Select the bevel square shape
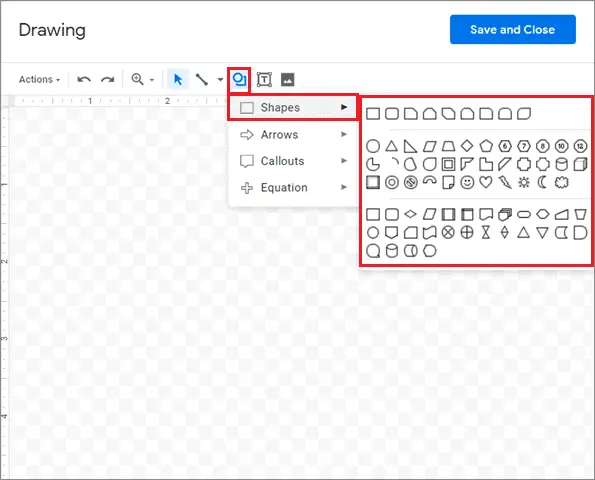The image size is (595, 480). tap(373, 183)
